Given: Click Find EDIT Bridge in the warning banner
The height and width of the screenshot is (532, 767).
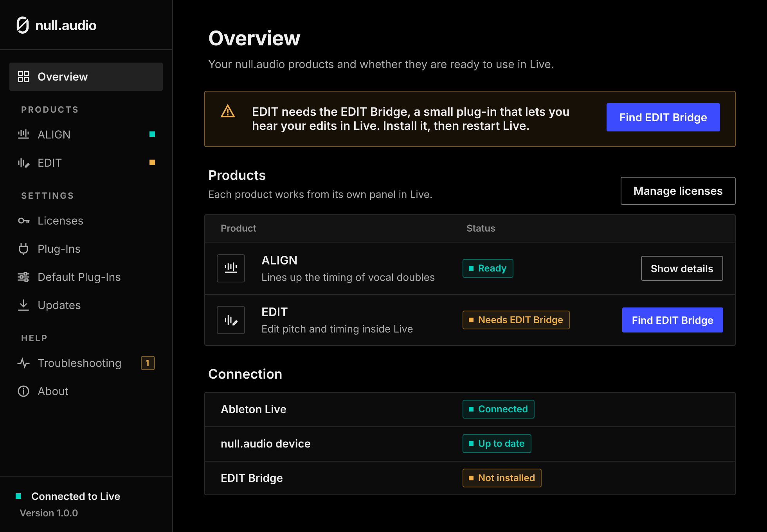Looking at the screenshot, I should (x=663, y=117).
